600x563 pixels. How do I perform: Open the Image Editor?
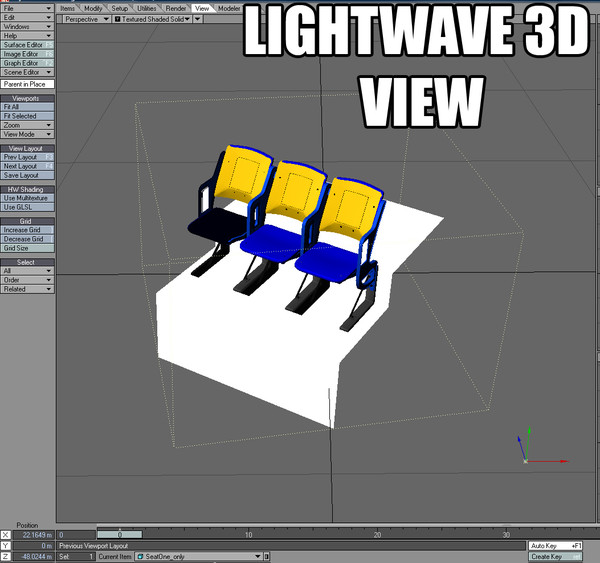coord(27,54)
